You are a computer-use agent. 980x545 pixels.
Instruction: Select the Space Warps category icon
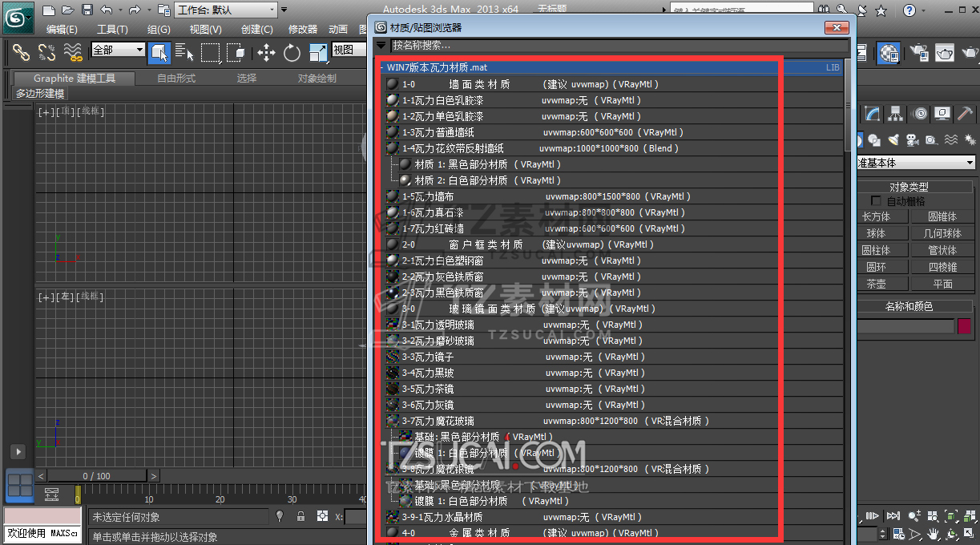click(x=950, y=139)
